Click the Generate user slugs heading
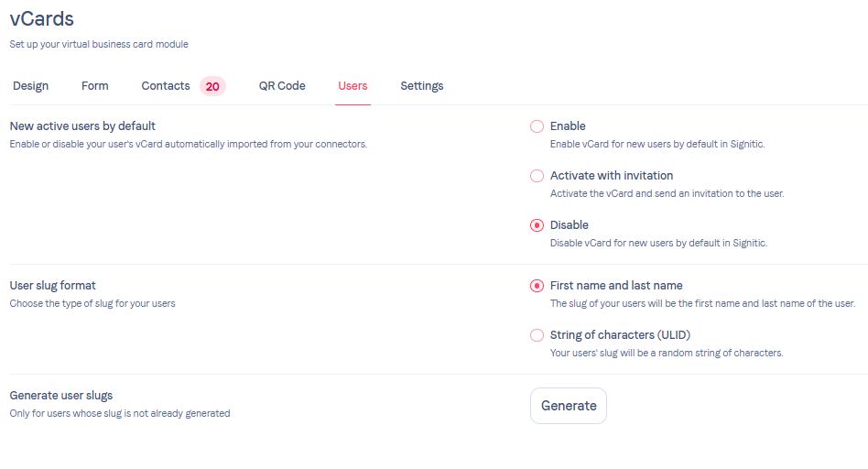This screenshot has width=868, height=469. click(x=61, y=396)
